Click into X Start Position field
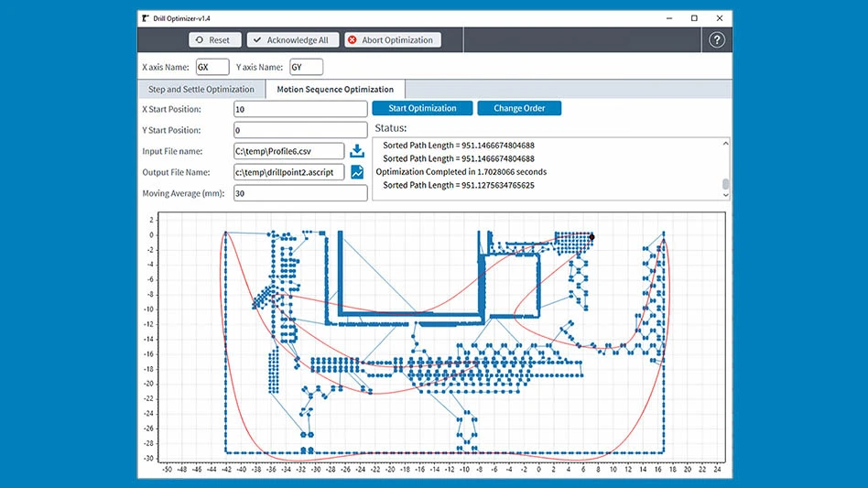Viewport: 868px width, 488px height. click(x=300, y=109)
